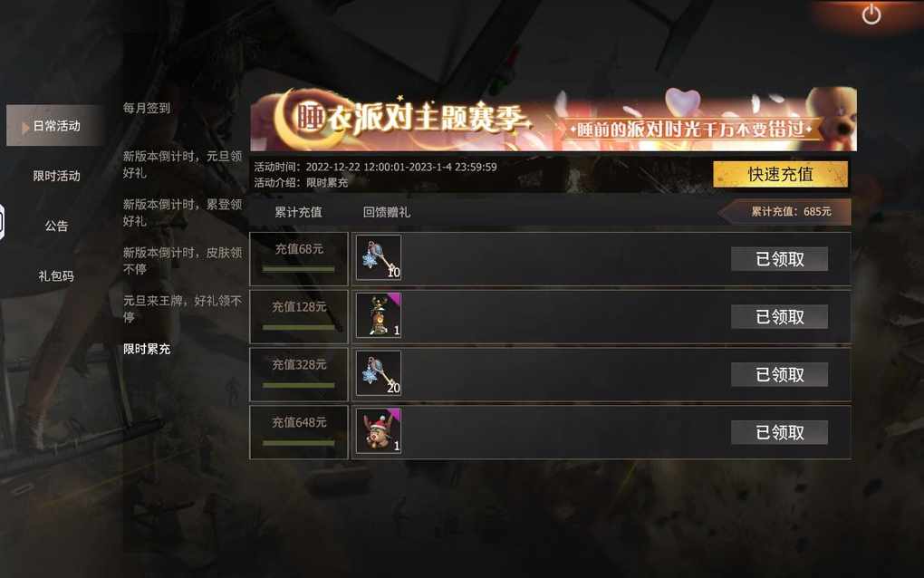Screen dimensions: 924x578
Task: Click the key reward icon for 328元 tier
Action: pyautogui.click(x=379, y=373)
